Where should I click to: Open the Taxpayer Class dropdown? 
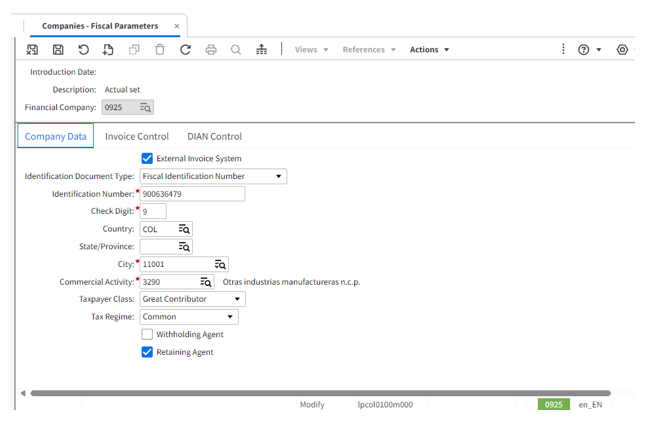click(x=237, y=299)
